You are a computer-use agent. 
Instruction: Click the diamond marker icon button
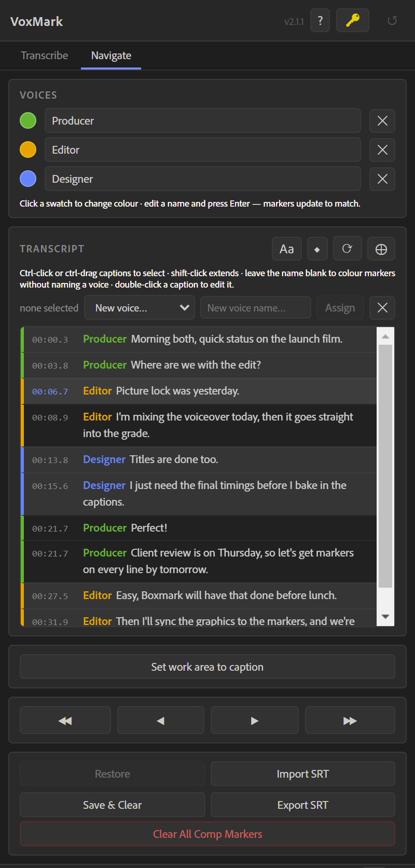317,249
